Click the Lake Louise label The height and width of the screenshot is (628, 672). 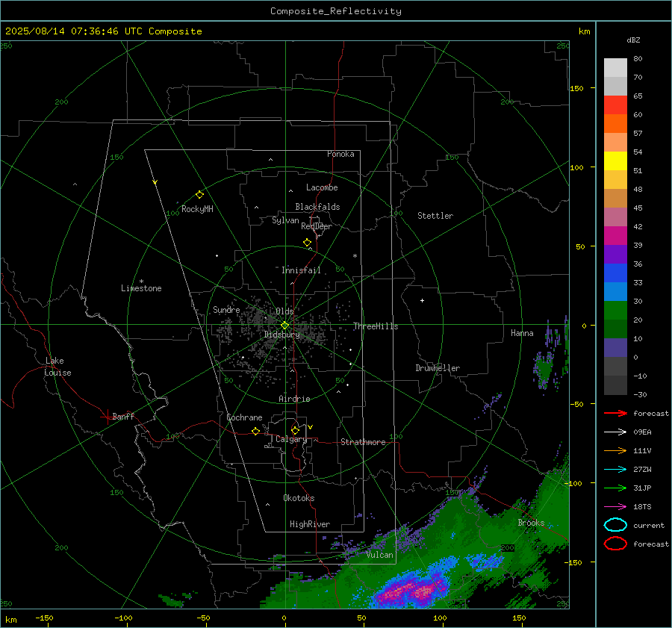tap(57, 367)
